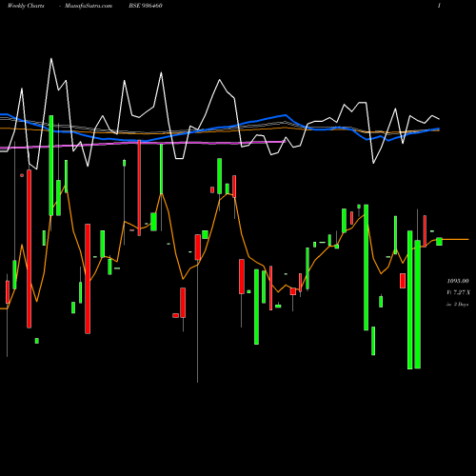Click the "V: 7.27 X" volume value
The height and width of the screenshot is (476, 476).
click(458, 292)
